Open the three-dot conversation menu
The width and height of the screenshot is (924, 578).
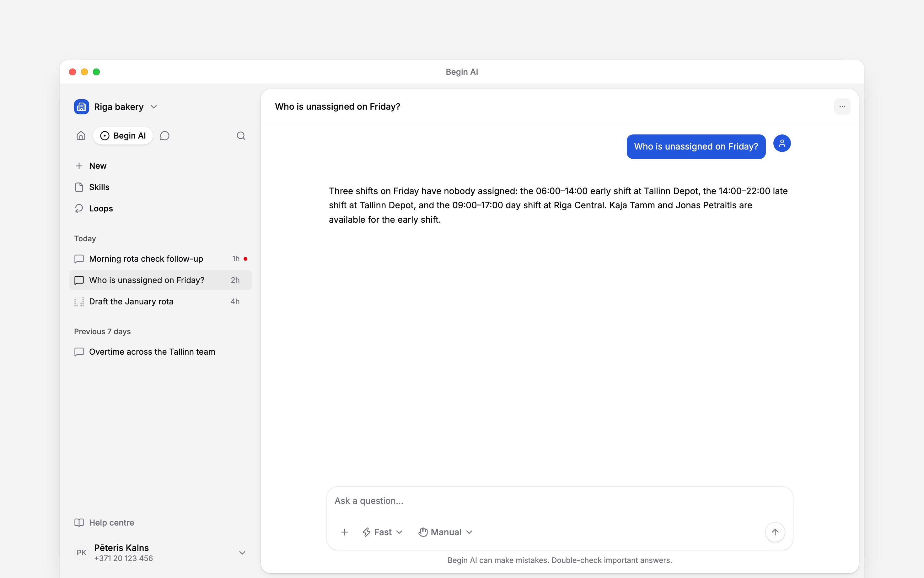point(842,107)
